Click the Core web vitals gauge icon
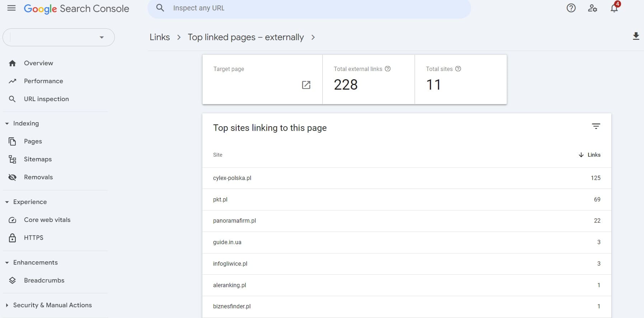This screenshot has height=318, width=644. click(13, 220)
